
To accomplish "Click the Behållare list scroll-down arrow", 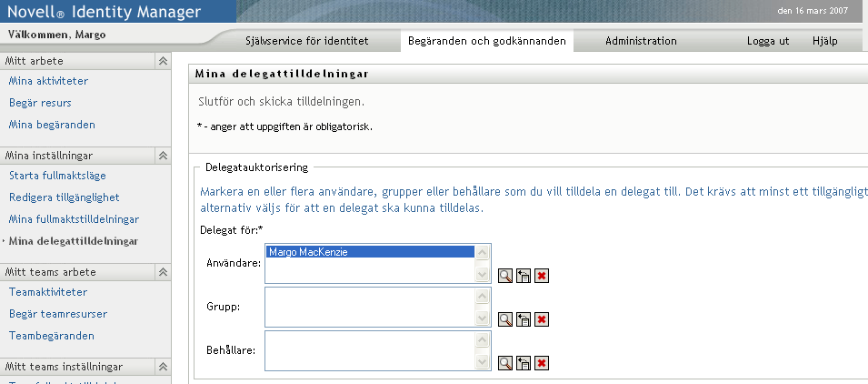I will point(482,362).
